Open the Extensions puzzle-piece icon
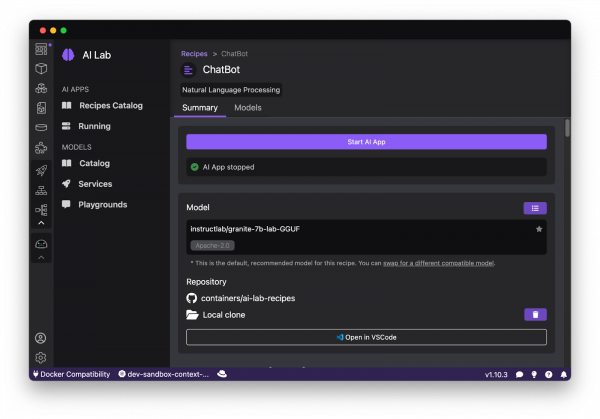600x419 pixels. [x=41, y=147]
